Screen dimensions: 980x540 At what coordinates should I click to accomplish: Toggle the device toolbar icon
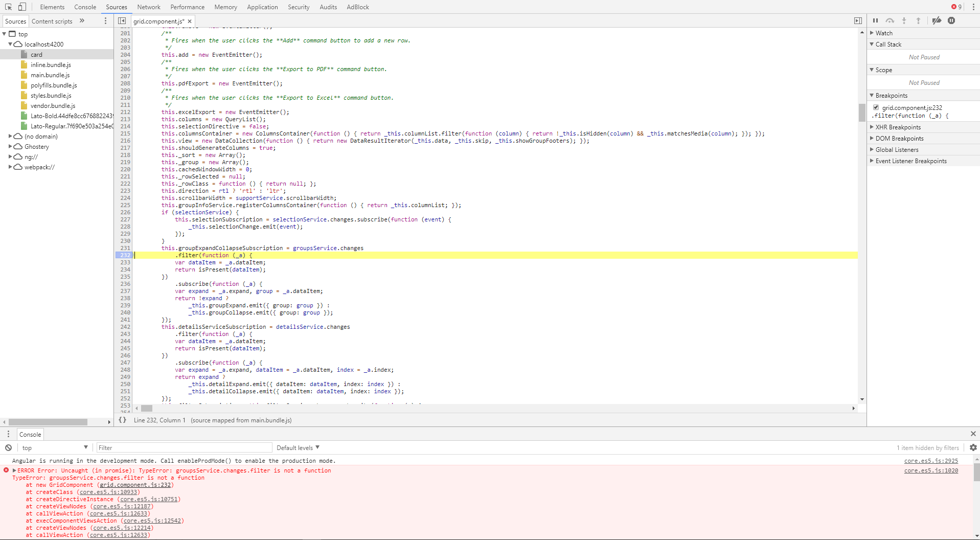click(21, 7)
